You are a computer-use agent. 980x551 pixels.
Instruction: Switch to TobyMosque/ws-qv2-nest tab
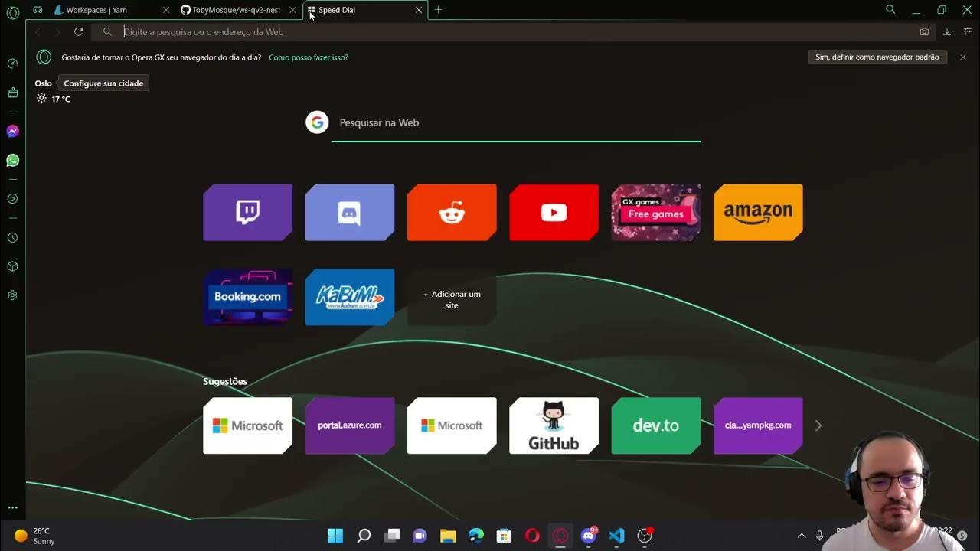pos(237,10)
